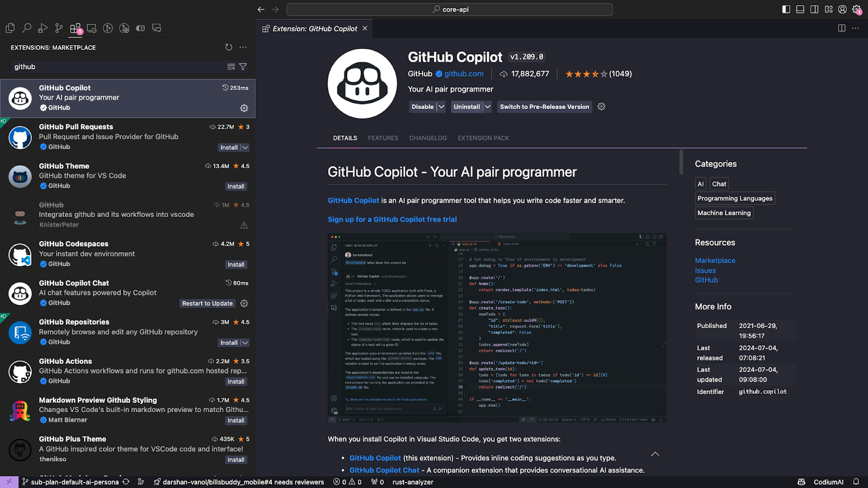Click the remote window indicator in status bar

pos(9,482)
